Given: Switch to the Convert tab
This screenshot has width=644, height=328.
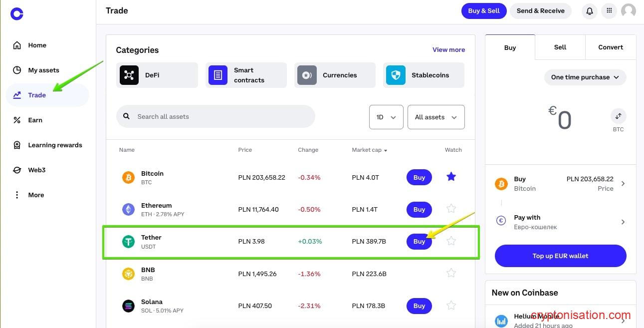Looking at the screenshot, I should [610, 47].
